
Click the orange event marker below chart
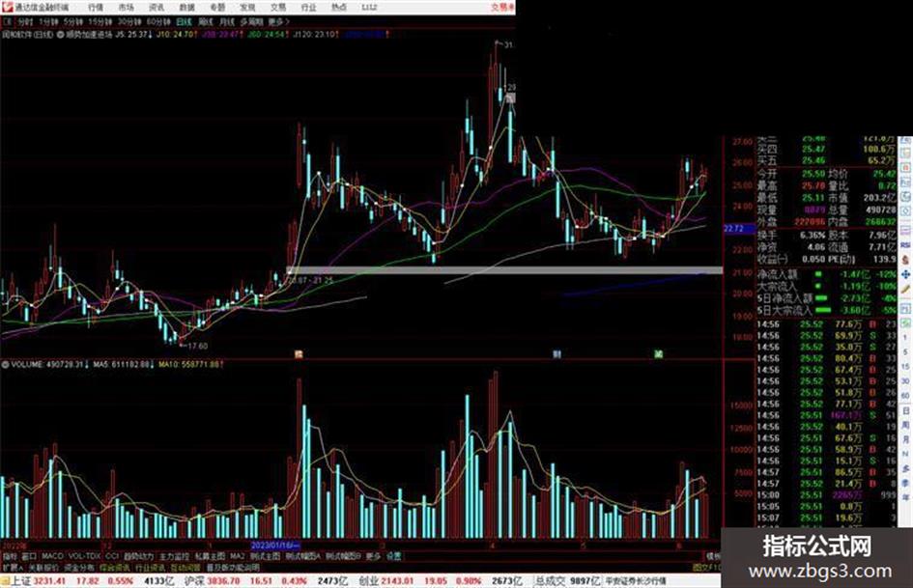(x=299, y=354)
